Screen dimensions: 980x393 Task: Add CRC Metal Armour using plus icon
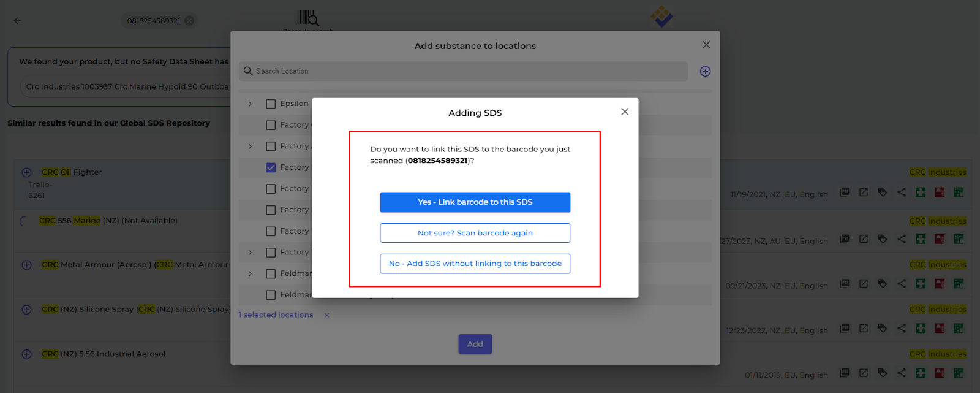coord(26,265)
